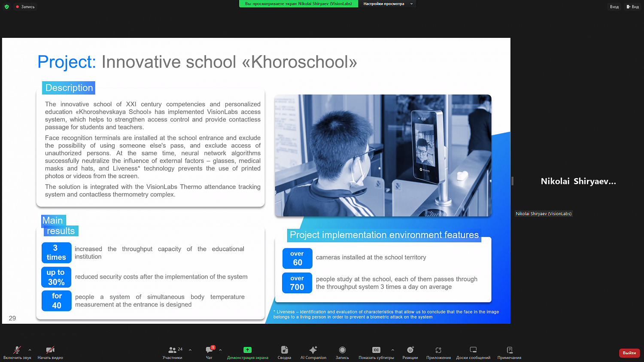Viewport: 644px width, 362px height.
Task: Click the slide title Project: Innovative school
Action: pyautogui.click(x=197, y=62)
